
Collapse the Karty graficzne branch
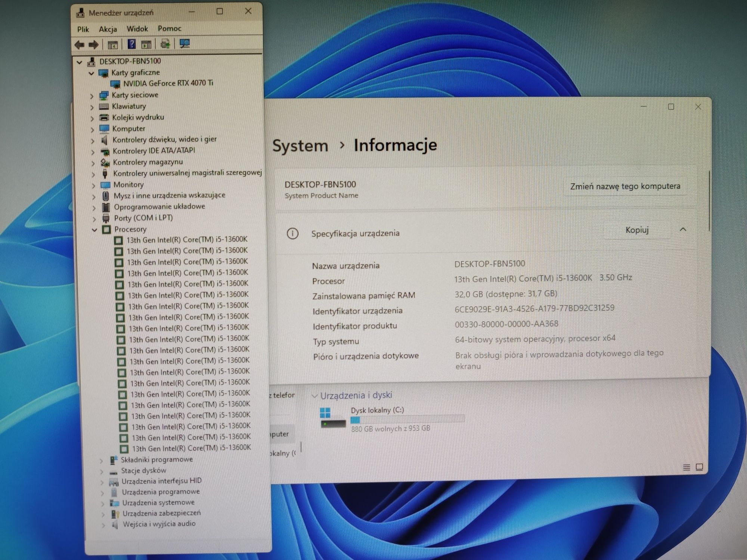(91, 73)
